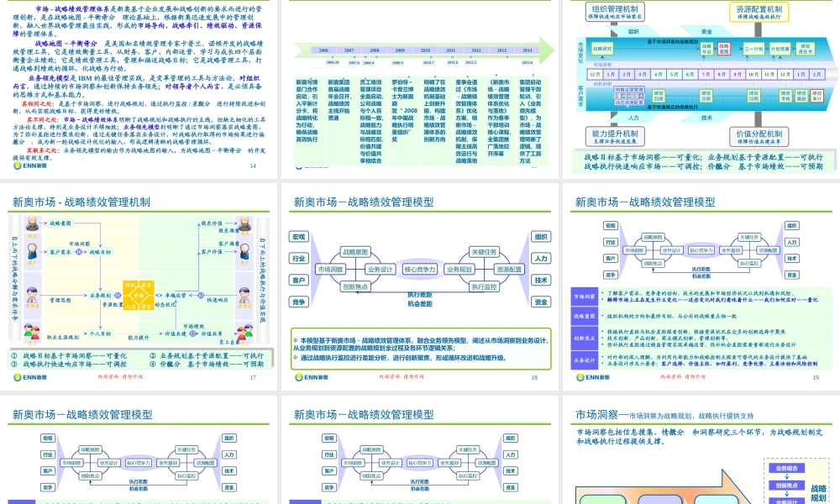Click the 业务设计 node in slide 18
The image size is (840, 504).
(381, 270)
